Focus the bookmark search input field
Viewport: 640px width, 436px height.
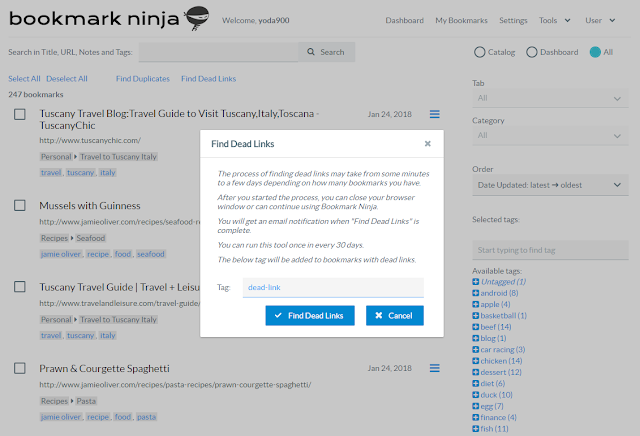pyautogui.click(x=218, y=52)
